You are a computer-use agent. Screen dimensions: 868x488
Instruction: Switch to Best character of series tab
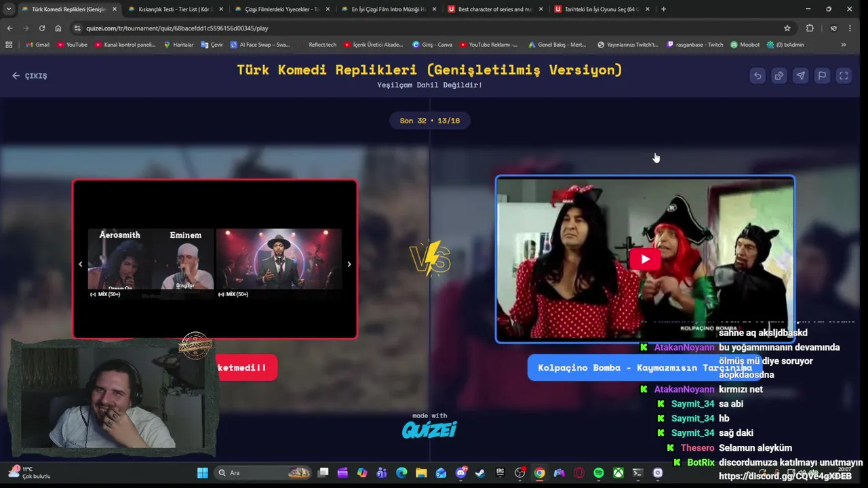[495, 9]
